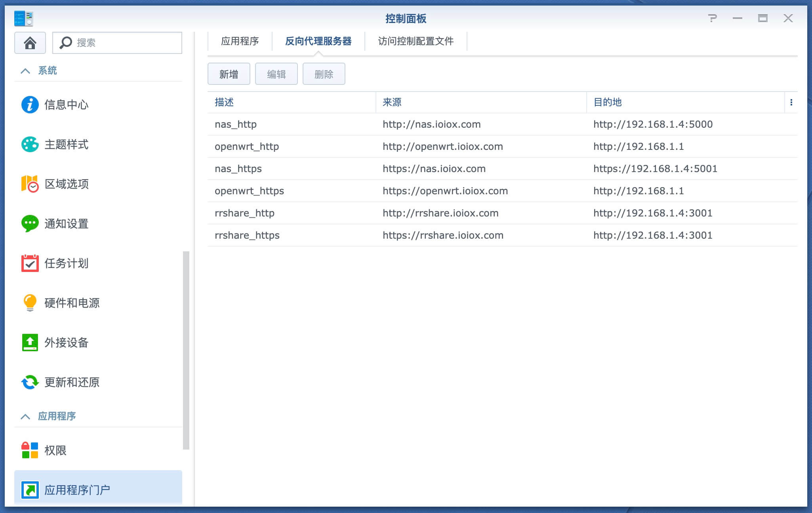Click Update & Restore (更新和还原) arrows icon
The image size is (812, 513).
coord(30,382)
